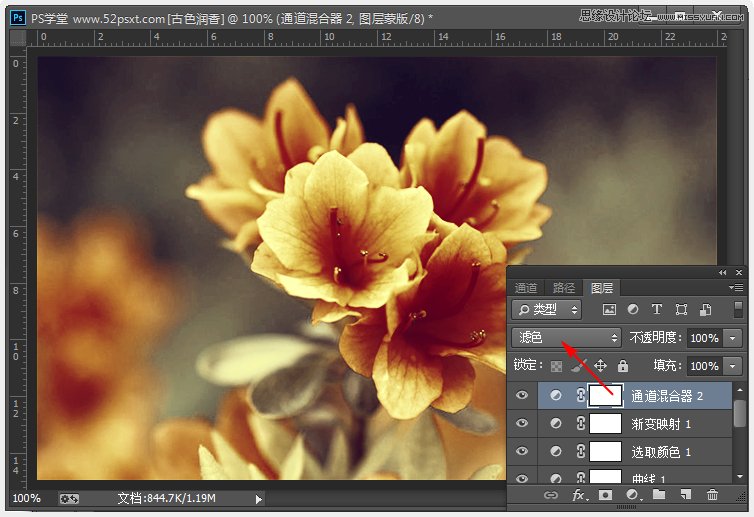Viewport: 754px width, 517px height.
Task: Open the 不透明度 opacity arrow dropdown
Action: [732, 338]
